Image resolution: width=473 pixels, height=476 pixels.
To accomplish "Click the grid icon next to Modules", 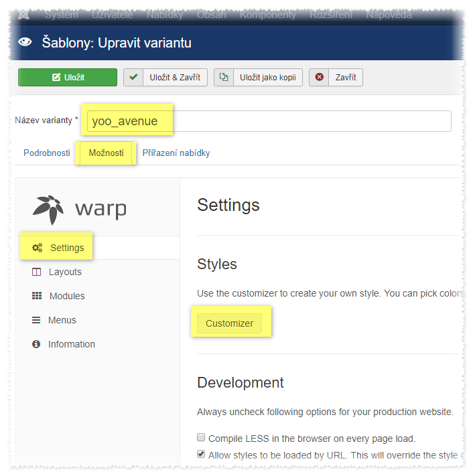I will click(37, 296).
